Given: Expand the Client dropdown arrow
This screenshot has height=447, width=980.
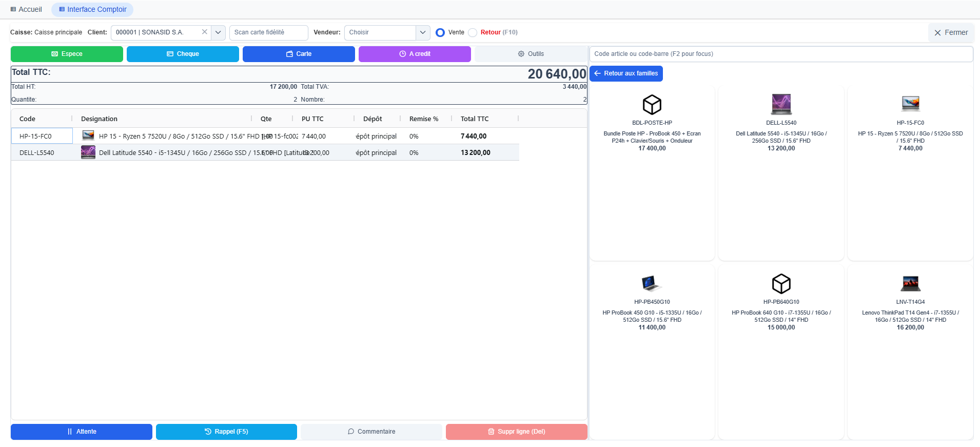Looking at the screenshot, I should (218, 32).
